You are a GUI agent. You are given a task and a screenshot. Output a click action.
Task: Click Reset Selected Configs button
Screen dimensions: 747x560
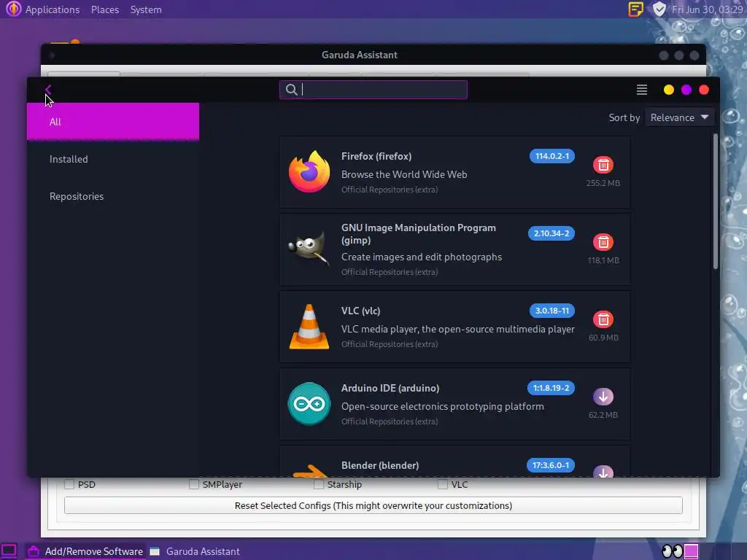(373, 505)
